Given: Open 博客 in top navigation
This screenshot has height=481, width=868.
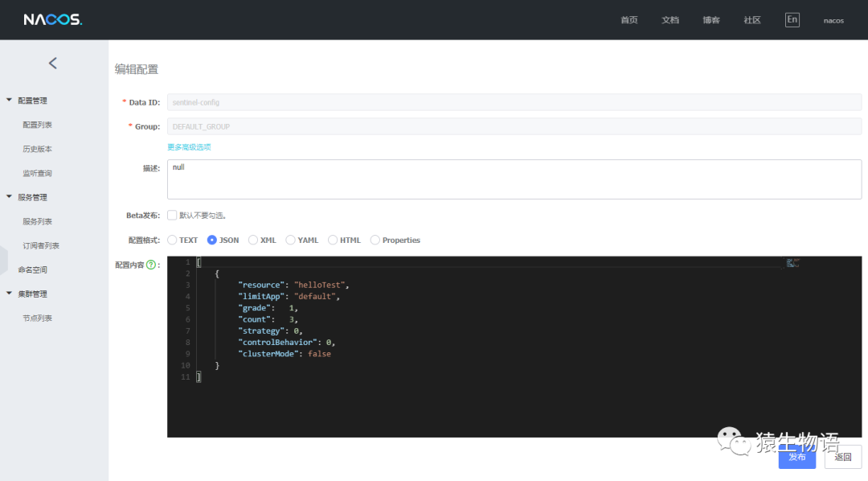Looking at the screenshot, I should coord(711,20).
